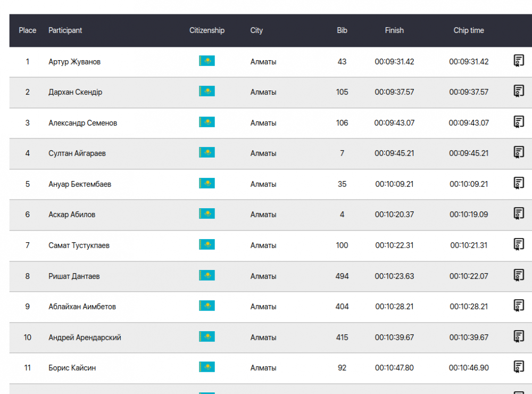Open certificate icon for Ануар Бектембаев

(x=519, y=183)
